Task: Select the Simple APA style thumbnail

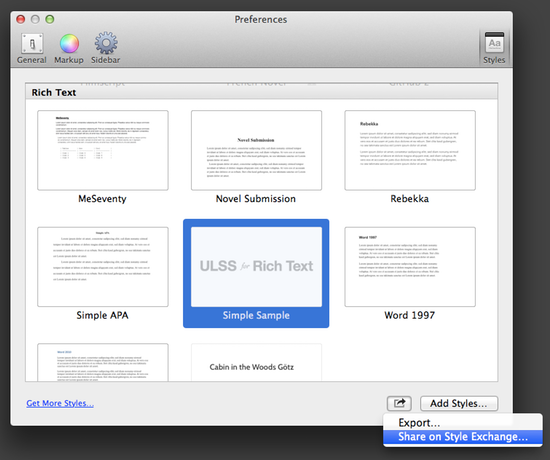Action: click(103, 267)
